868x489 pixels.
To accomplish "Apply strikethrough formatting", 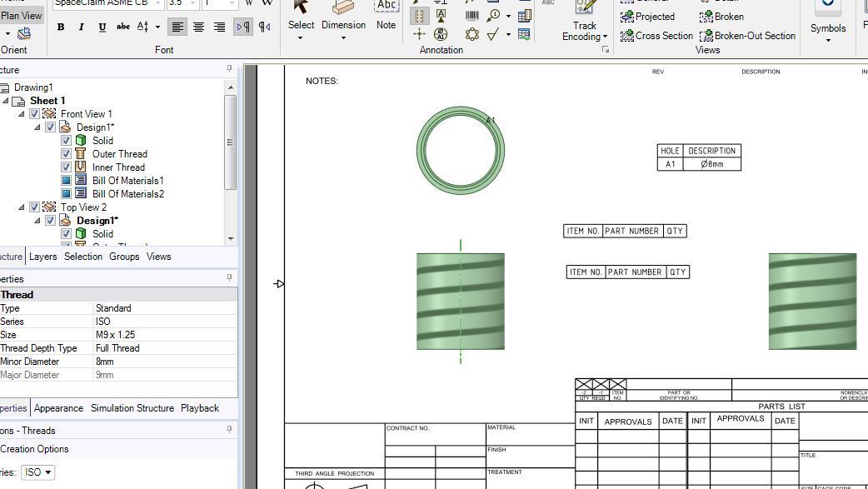I will (x=123, y=27).
